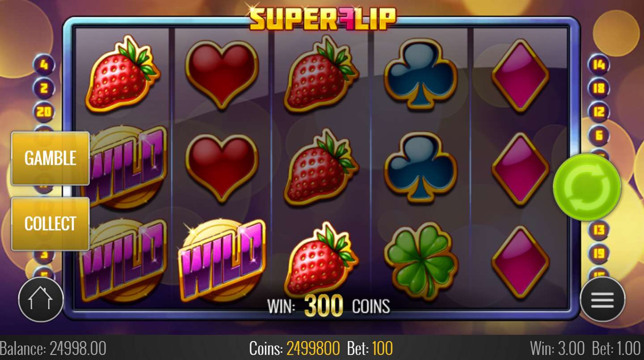Viewport: 644px width, 360px height.
Task: Open the hamburger menu
Action: (602, 299)
